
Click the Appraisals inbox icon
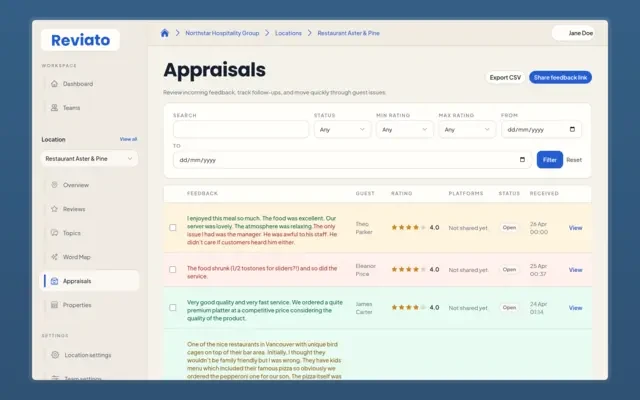[54, 281]
